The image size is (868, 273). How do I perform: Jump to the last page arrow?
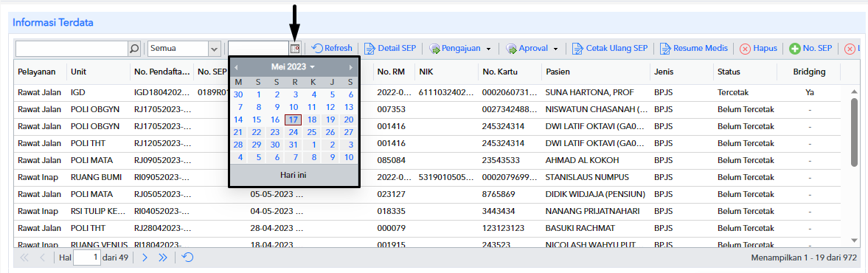click(x=163, y=258)
